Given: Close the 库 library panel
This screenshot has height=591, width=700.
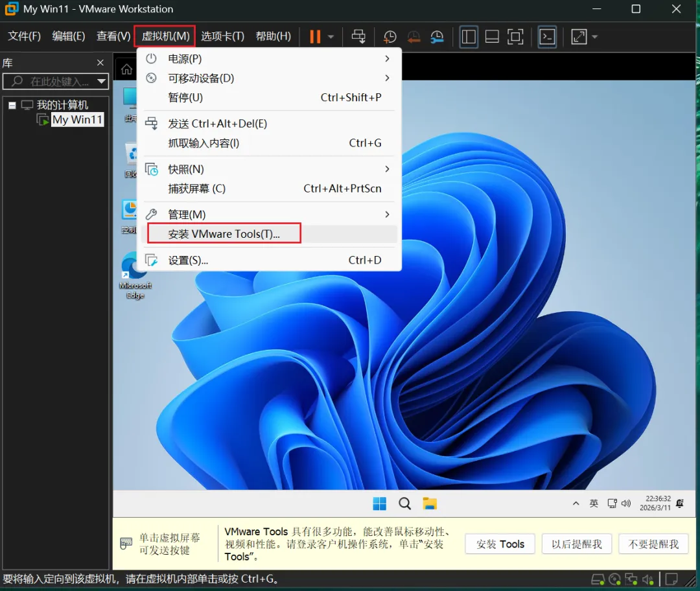Looking at the screenshot, I should point(100,63).
